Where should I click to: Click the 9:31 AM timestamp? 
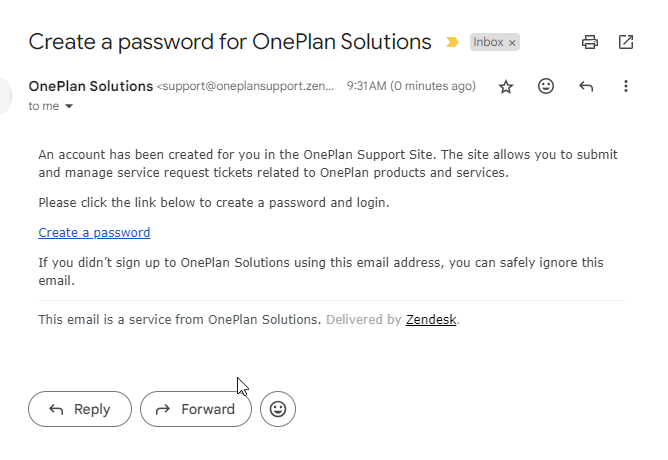pyautogui.click(x=411, y=86)
